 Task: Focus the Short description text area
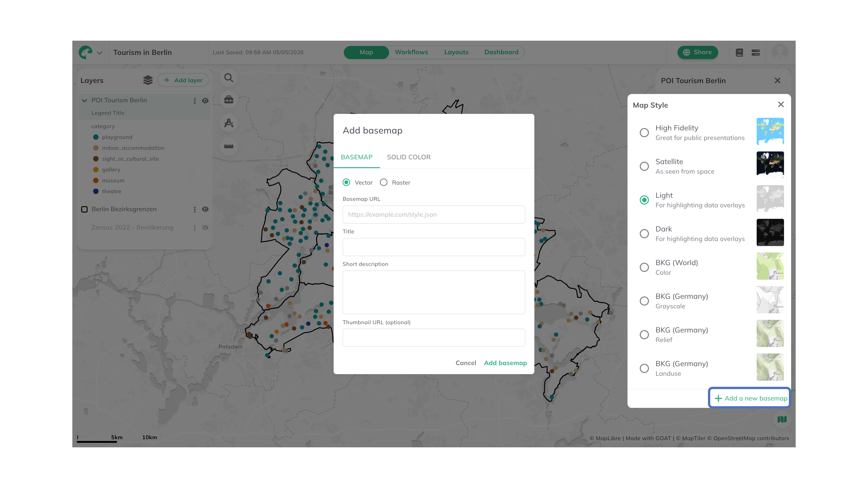434,293
